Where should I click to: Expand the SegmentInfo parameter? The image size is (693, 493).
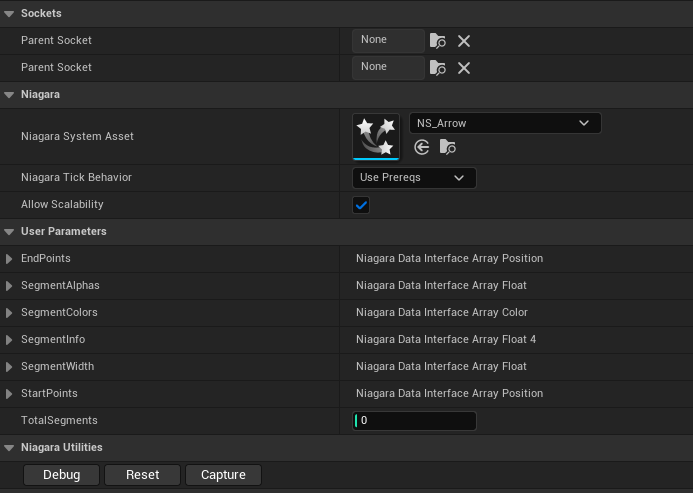9,340
